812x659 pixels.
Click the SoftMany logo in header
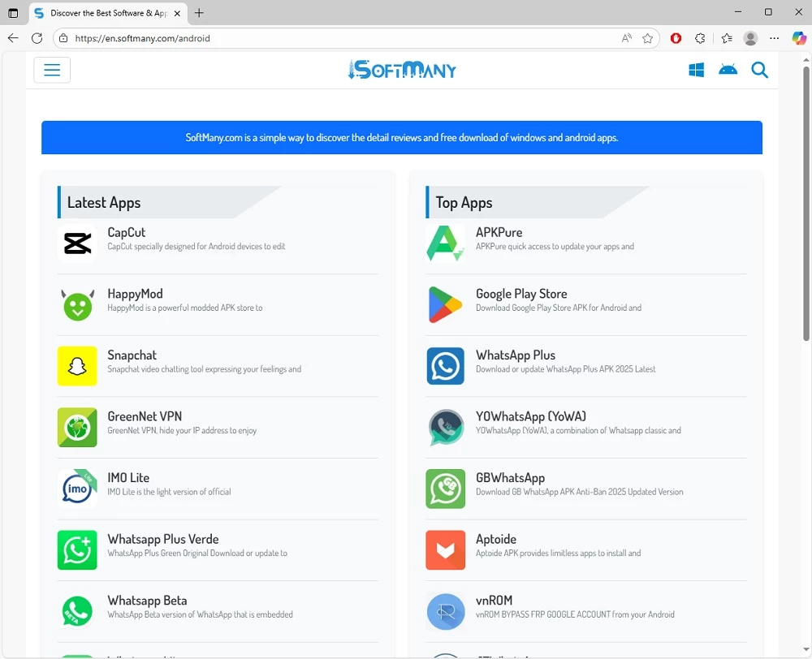(402, 71)
